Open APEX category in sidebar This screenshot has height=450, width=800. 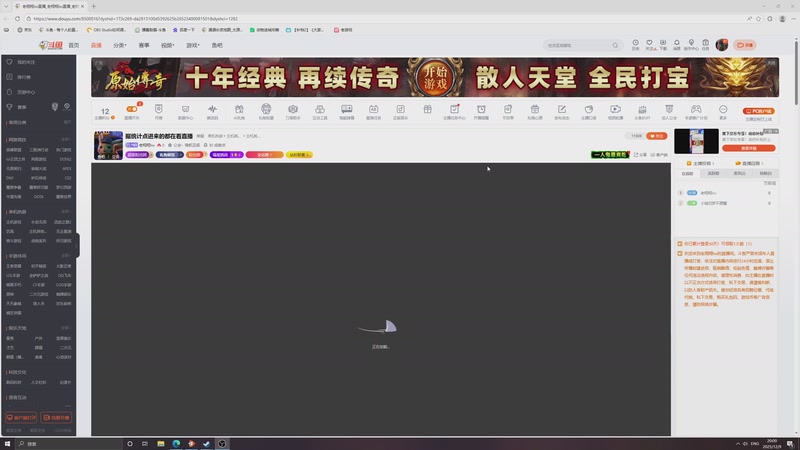click(x=67, y=168)
